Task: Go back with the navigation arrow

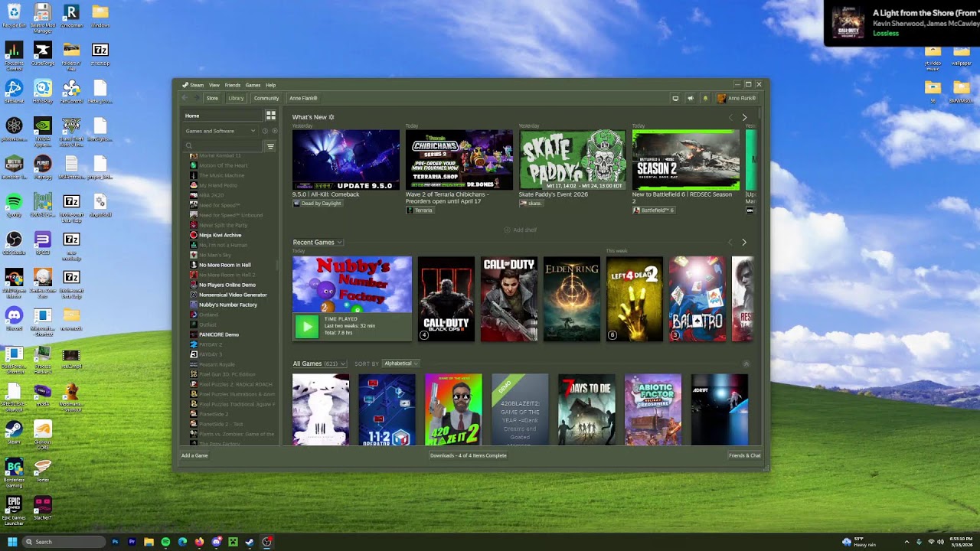Action: pos(184,98)
